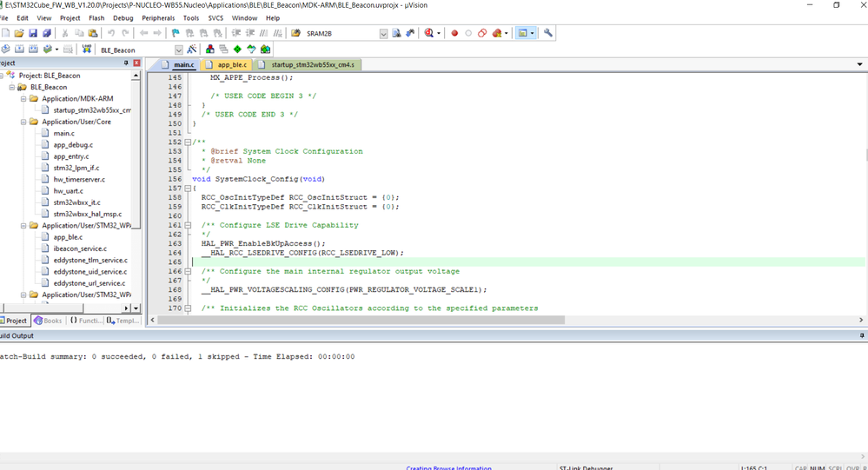Save the current file via toolbar

pyautogui.click(x=33, y=33)
